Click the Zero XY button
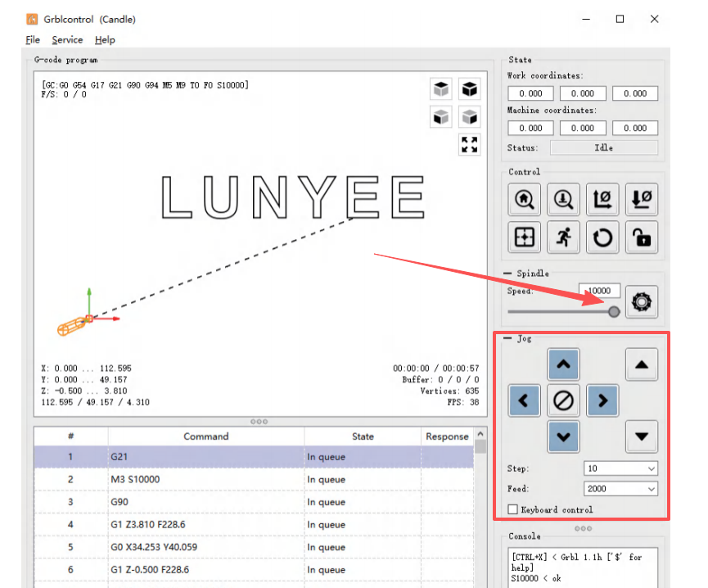Screen dimensions: 708x588 click(602, 199)
